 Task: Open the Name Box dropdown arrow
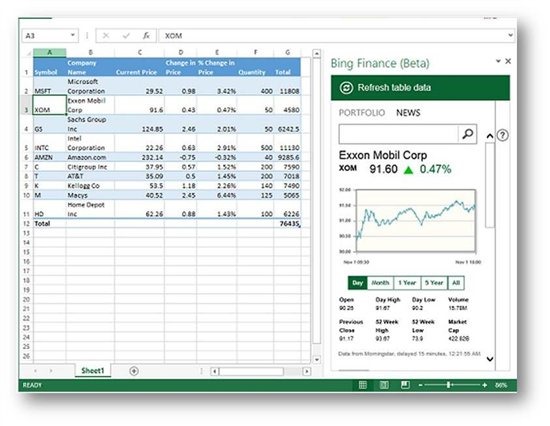click(73, 35)
